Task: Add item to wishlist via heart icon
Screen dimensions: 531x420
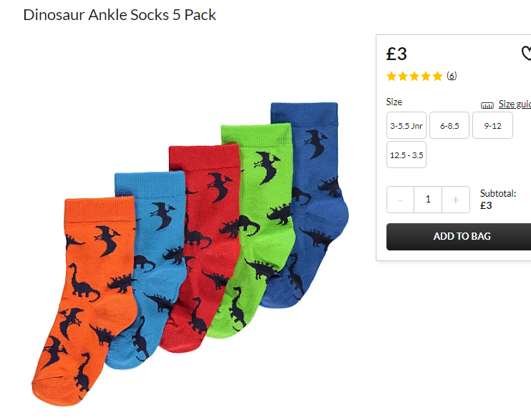Action: 526,54
